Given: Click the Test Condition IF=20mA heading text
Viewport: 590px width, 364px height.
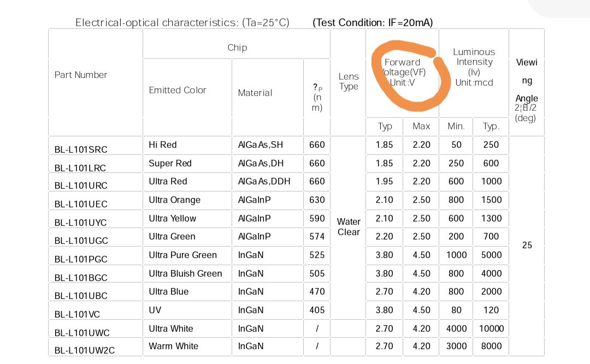Looking at the screenshot, I should tap(373, 22).
